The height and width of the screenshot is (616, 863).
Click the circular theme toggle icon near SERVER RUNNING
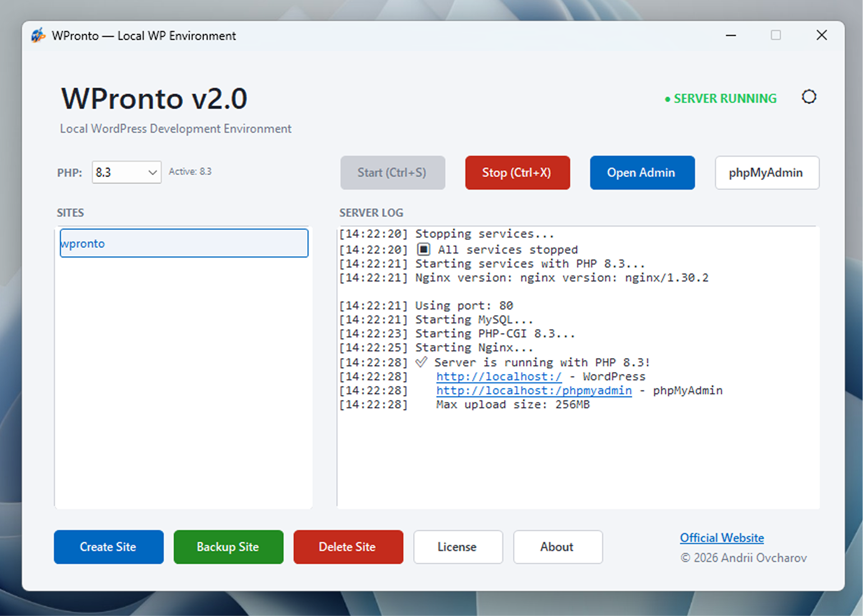[808, 97]
